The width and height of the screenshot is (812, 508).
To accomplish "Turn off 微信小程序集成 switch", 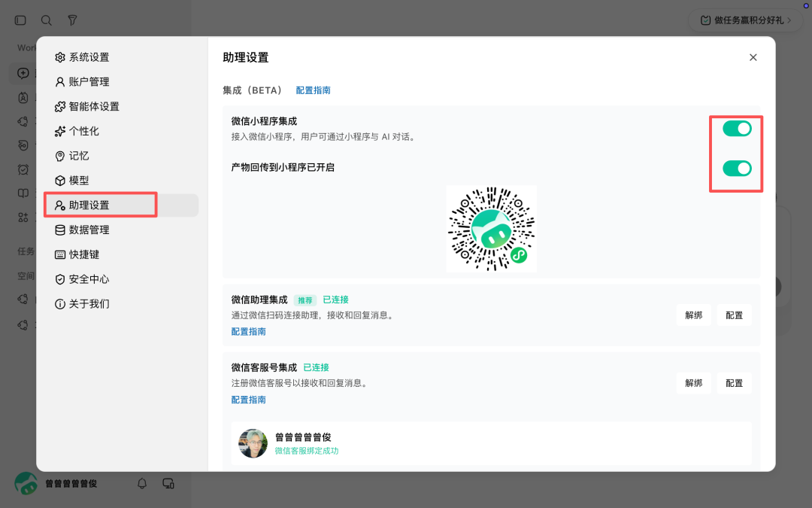I will click(737, 129).
